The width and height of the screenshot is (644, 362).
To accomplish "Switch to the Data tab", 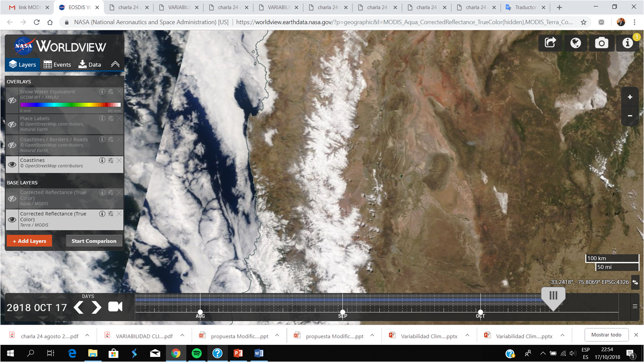I will pyautogui.click(x=90, y=64).
